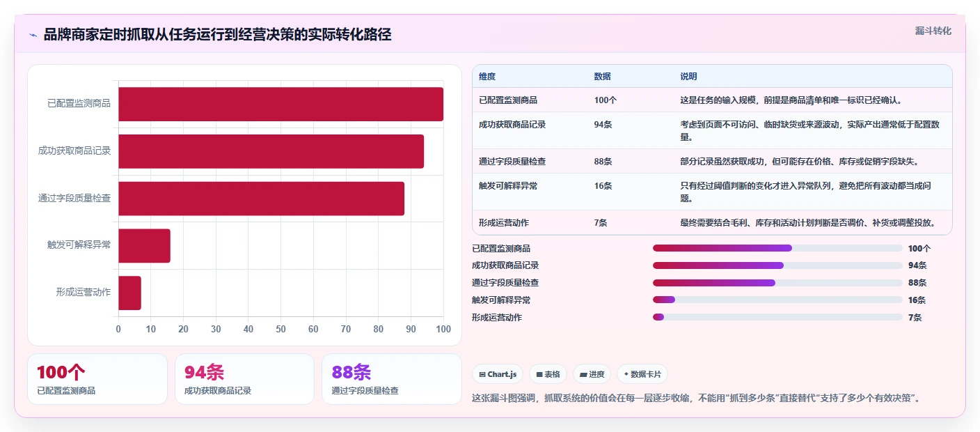Click the table data cell 16条

pos(603,186)
